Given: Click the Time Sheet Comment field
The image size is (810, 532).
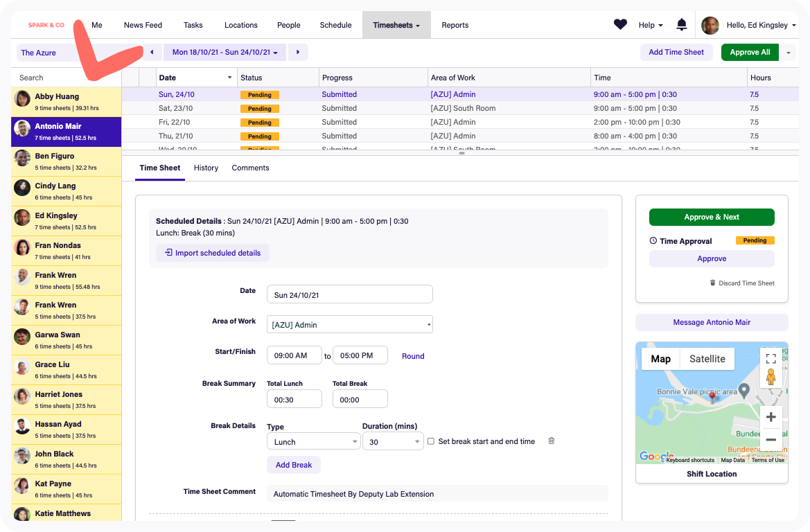Looking at the screenshot, I should pyautogui.click(x=437, y=494).
